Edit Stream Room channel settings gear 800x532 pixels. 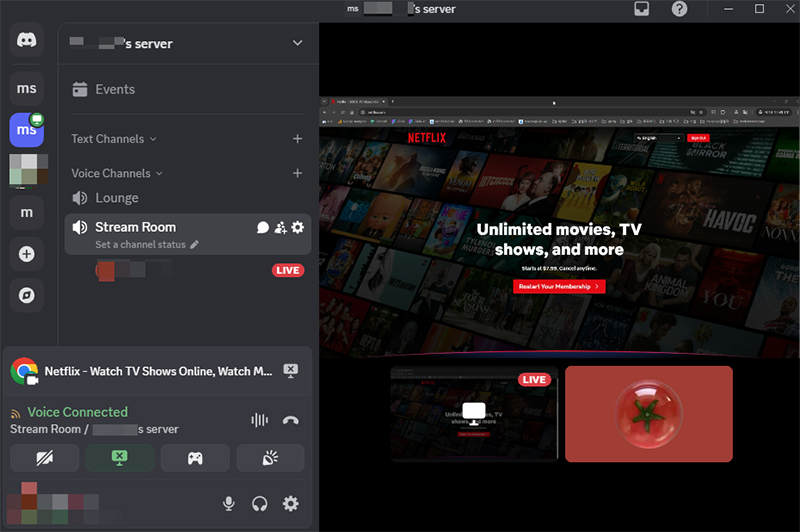(x=297, y=227)
